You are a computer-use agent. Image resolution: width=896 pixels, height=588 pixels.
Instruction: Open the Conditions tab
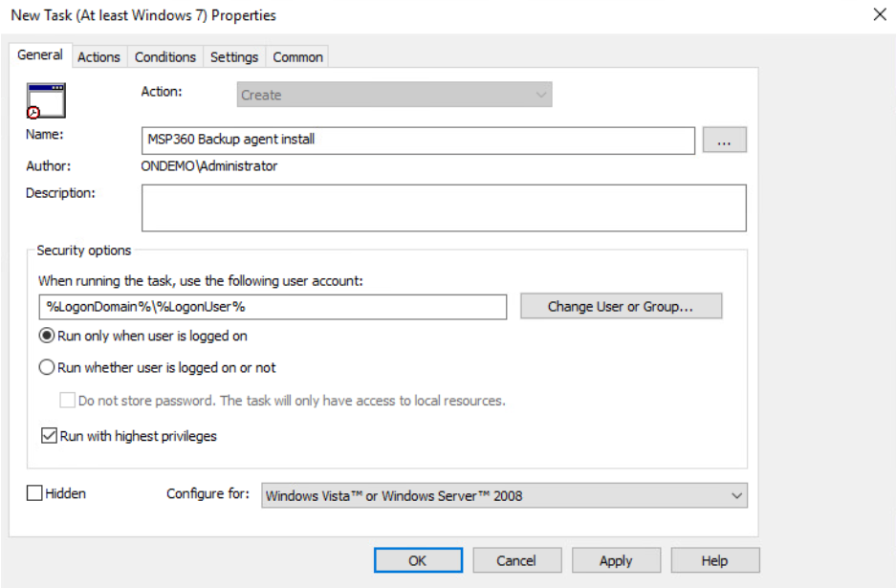tap(165, 57)
